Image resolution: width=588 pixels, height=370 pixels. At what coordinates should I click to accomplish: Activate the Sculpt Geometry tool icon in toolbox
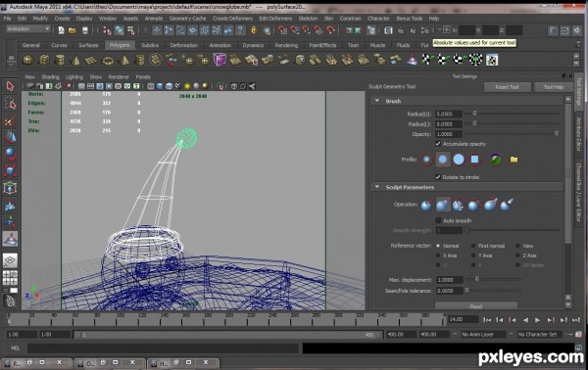point(10,239)
